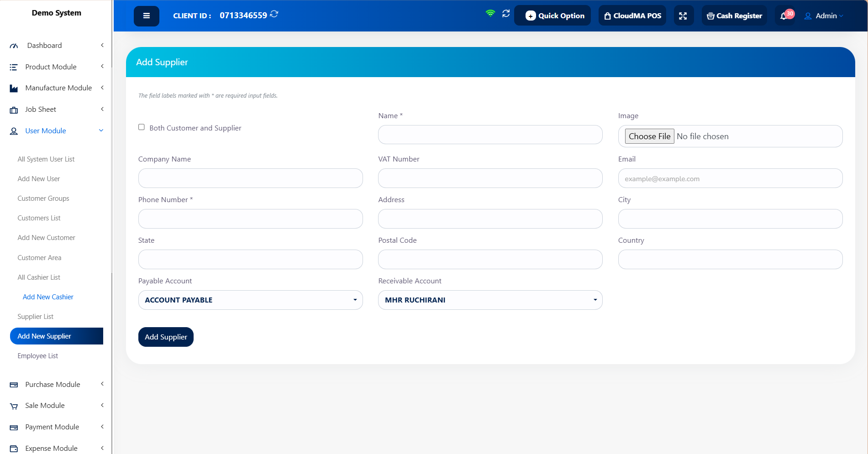Click the sync arrows icon in header
Viewport: 868px width, 454px height.
coord(506,14)
